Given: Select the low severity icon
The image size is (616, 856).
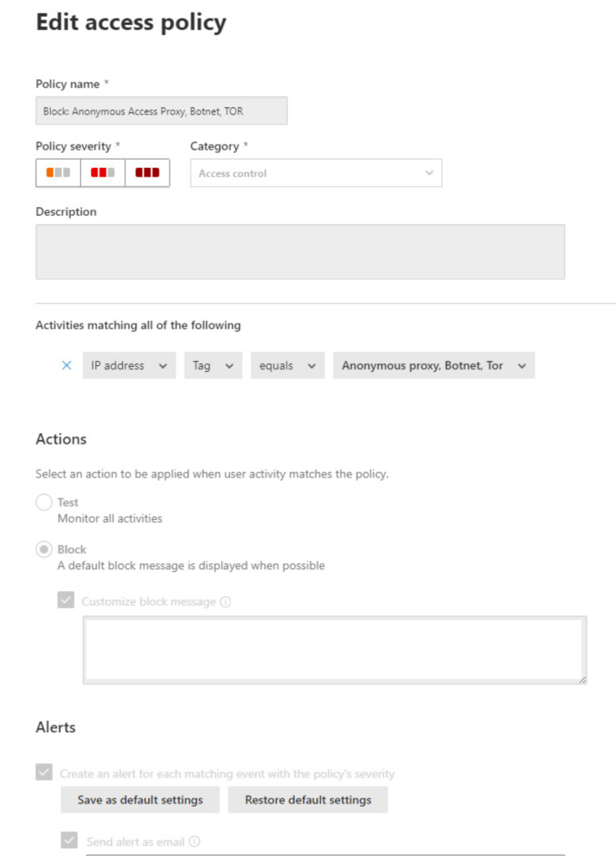Looking at the screenshot, I should [x=58, y=173].
